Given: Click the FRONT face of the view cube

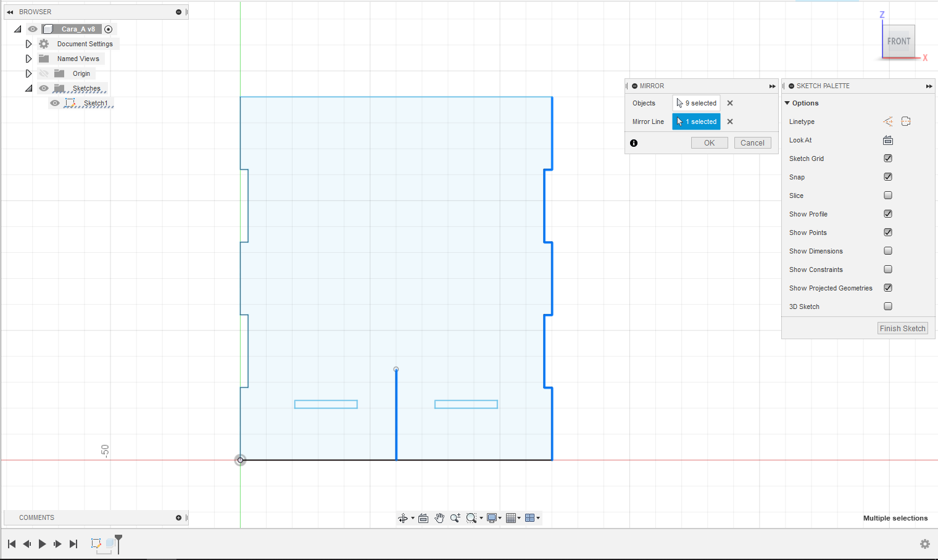Looking at the screenshot, I should tap(899, 41).
